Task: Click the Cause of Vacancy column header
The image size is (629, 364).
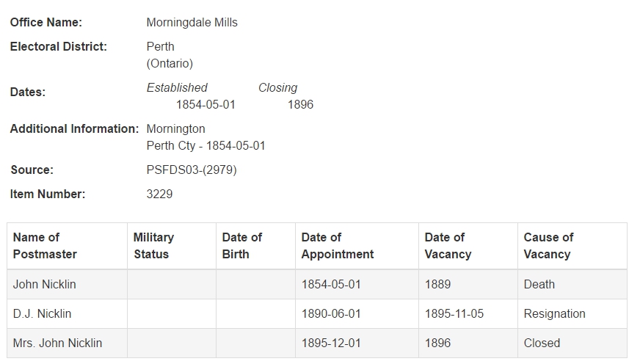Action: [x=572, y=246]
